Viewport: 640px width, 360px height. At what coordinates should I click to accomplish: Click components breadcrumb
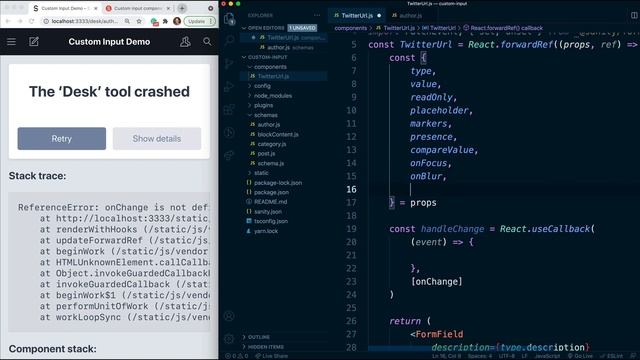(x=351, y=28)
